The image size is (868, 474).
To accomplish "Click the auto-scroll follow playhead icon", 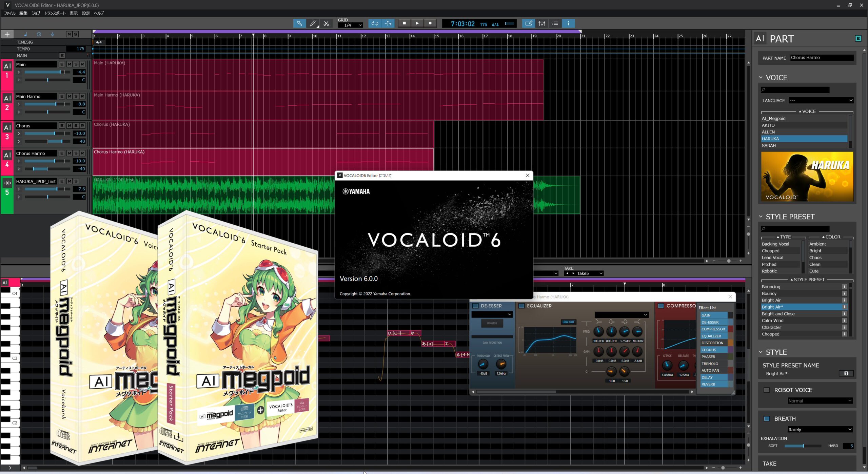I will pyautogui.click(x=388, y=23).
